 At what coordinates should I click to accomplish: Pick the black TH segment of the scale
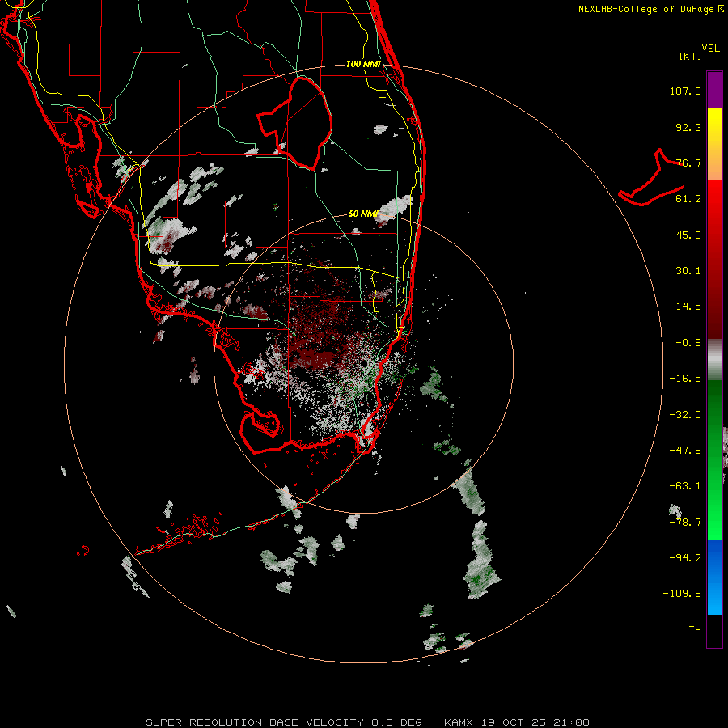714,631
